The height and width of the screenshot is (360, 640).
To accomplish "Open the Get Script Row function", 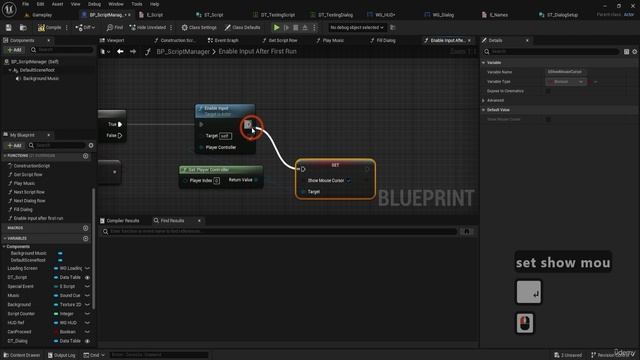I will click(x=28, y=175).
